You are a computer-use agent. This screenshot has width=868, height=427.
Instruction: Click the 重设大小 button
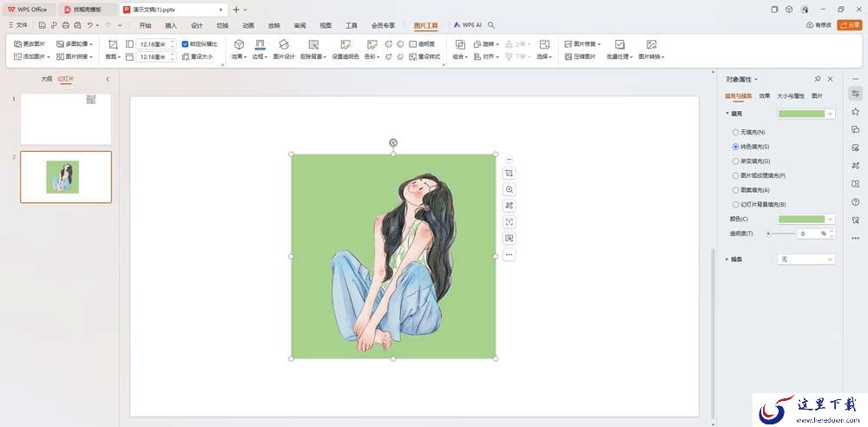click(197, 56)
